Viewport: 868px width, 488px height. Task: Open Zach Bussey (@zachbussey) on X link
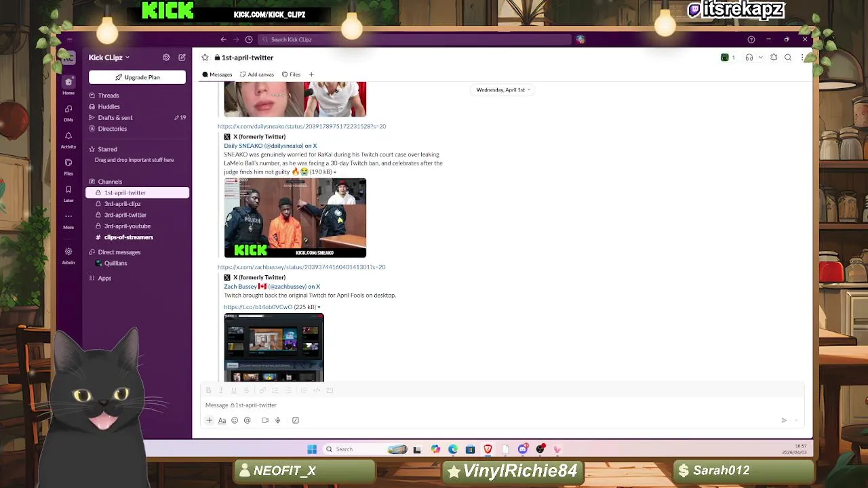click(x=272, y=287)
